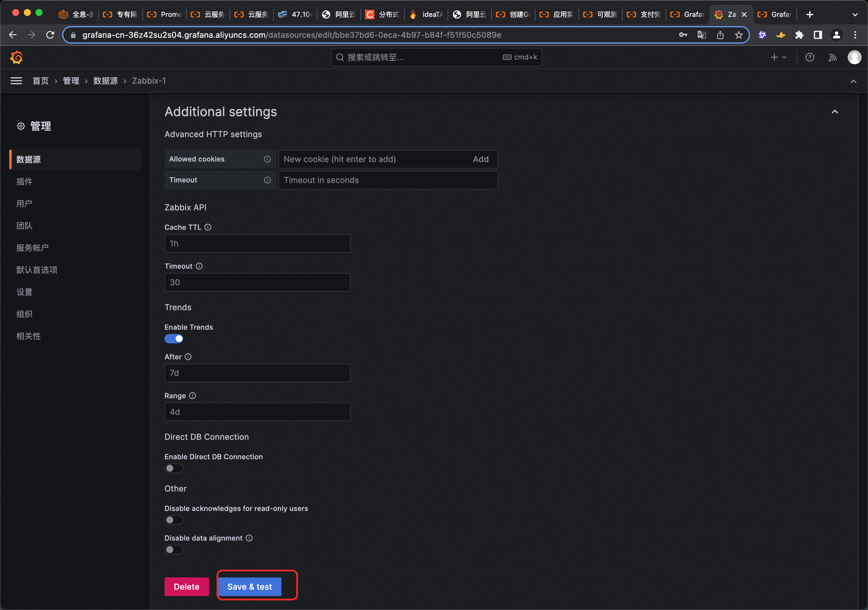Click the browser back arrow
Viewport: 868px width, 610px height.
(13, 35)
